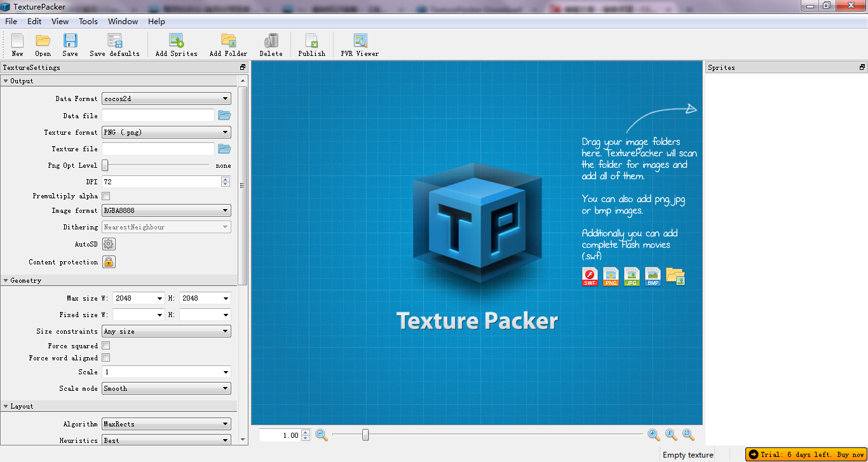Click the JPG file type icon
The height and width of the screenshot is (462, 868).
click(632, 276)
